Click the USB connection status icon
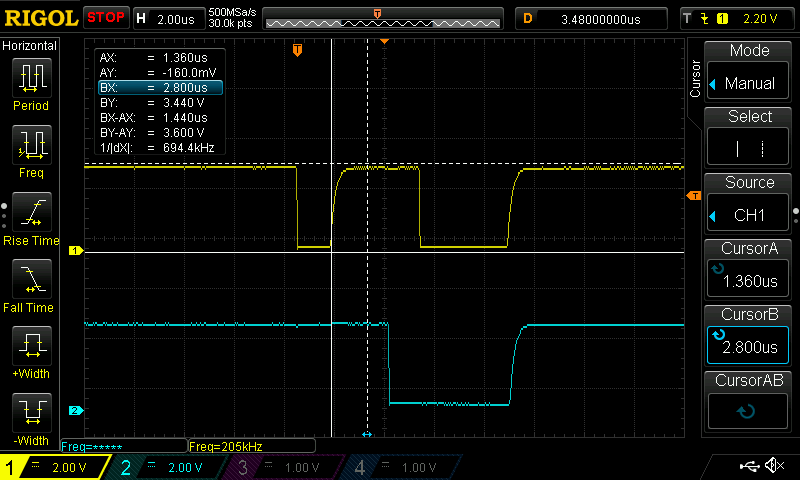 pos(749,466)
